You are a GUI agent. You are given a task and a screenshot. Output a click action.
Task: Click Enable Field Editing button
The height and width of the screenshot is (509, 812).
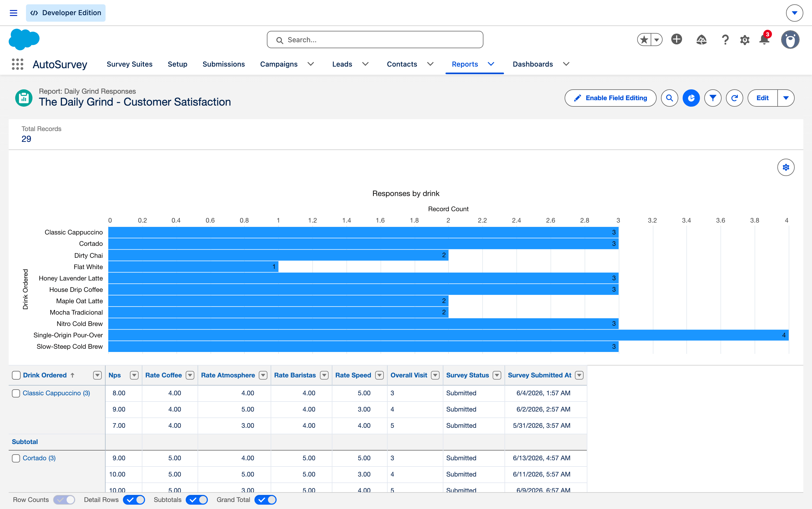point(610,98)
